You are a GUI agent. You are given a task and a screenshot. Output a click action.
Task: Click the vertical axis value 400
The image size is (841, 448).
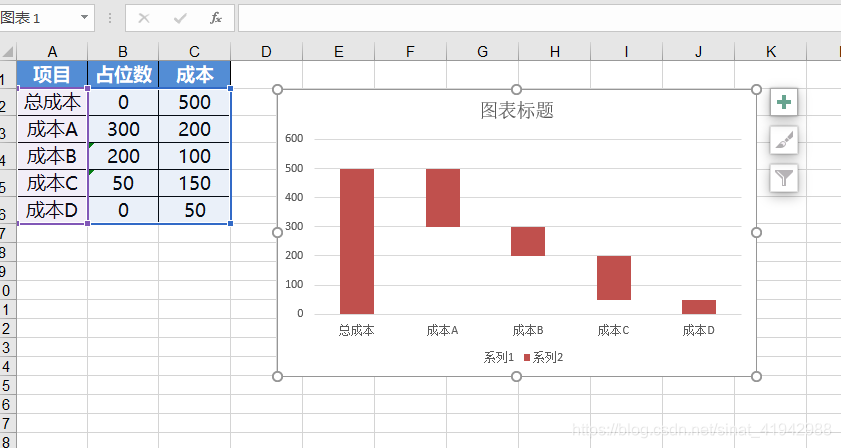click(294, 197)
